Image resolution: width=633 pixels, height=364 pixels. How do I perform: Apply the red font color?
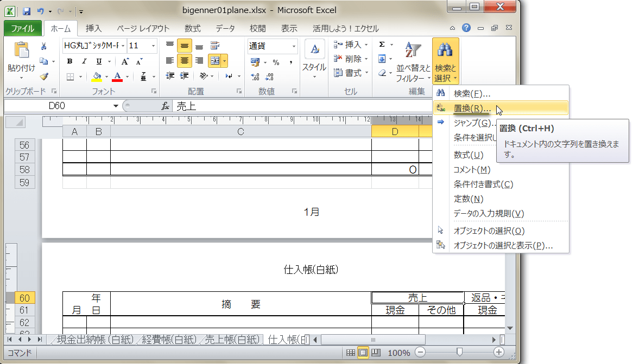(x=117, y=76)
